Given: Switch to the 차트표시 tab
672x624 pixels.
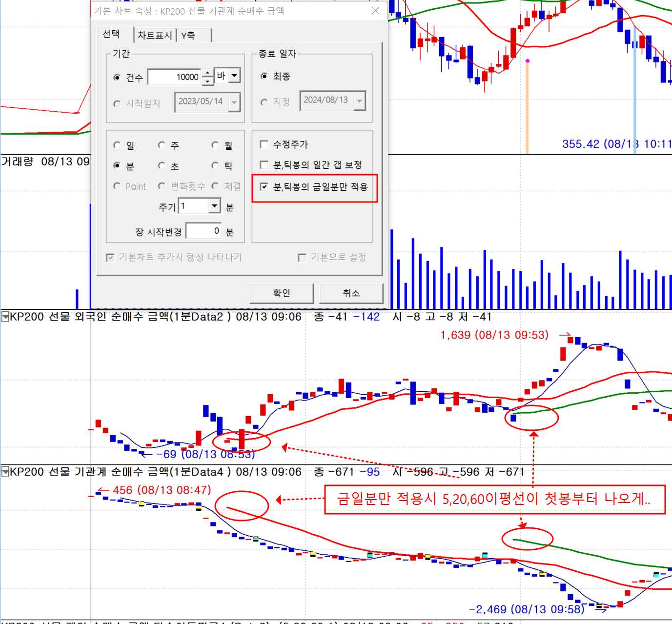Looking at the screenshot, I should tap(155, 35).
